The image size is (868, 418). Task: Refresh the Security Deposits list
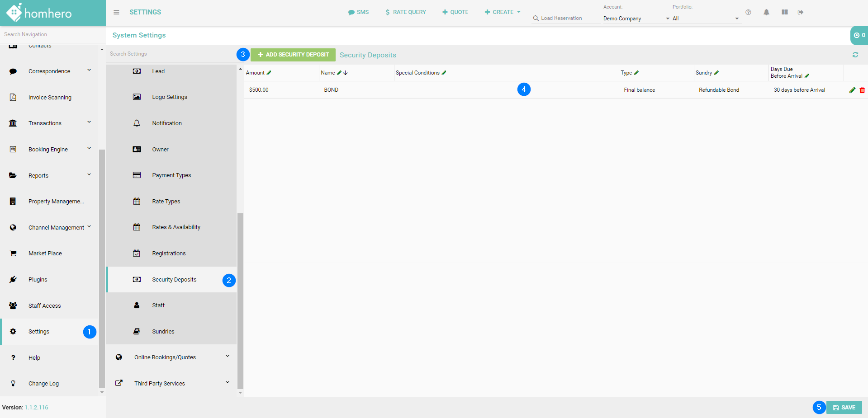pos(855,55)
